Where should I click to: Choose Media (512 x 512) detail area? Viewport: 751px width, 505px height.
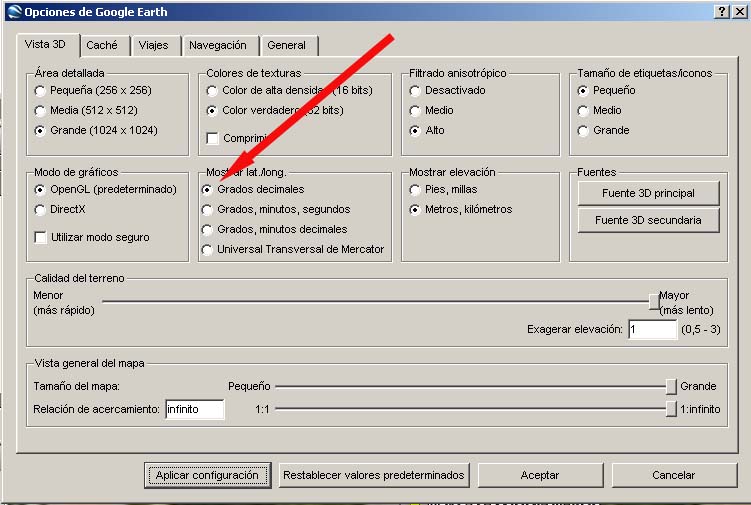pos(40,110)
